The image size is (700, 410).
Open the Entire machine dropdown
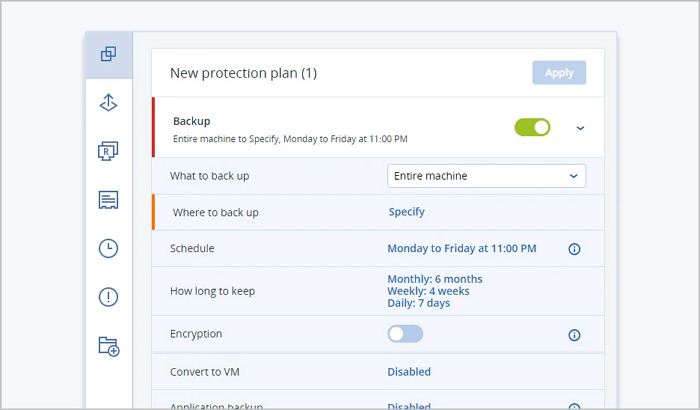(x=486, y=176)
